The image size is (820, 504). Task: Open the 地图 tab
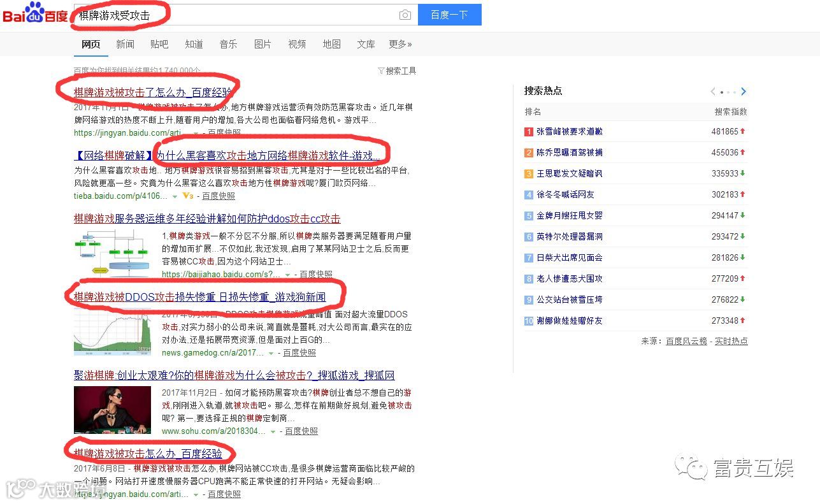(x=331, y=44)
